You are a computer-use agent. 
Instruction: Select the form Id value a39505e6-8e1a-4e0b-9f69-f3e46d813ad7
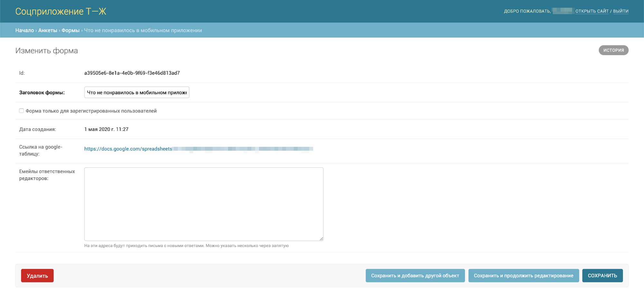tap(132, 73)
